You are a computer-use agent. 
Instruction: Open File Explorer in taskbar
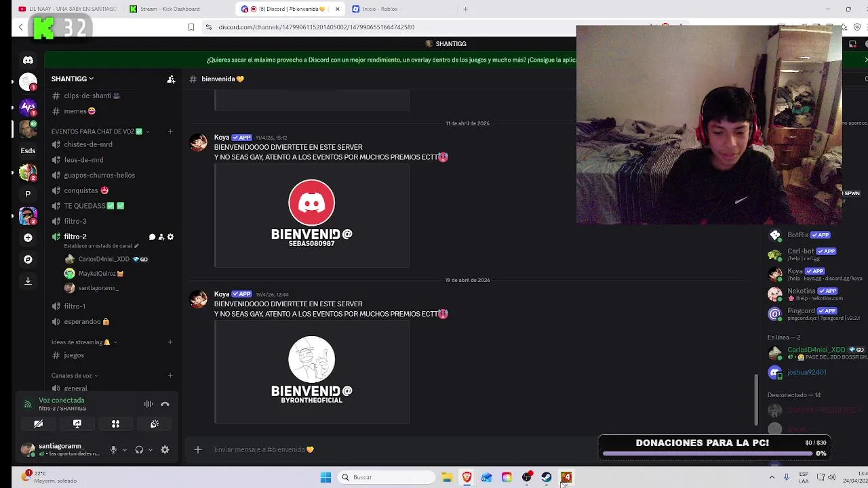point(447,477)
